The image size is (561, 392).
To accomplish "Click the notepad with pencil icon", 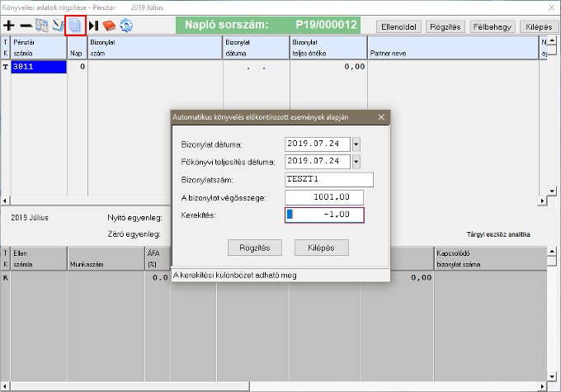I will pos(58,26).
